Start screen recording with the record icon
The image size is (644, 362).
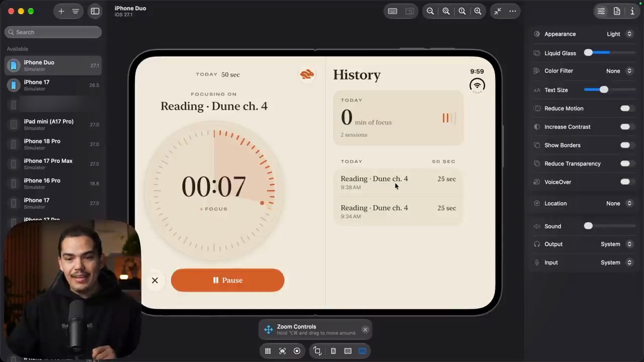[297, 351]
